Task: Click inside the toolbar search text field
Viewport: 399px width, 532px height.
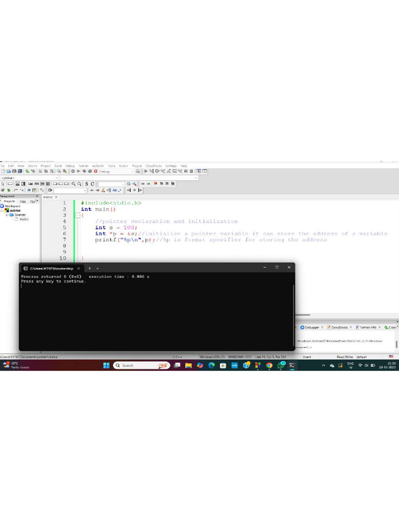Action: coord(111,183)
